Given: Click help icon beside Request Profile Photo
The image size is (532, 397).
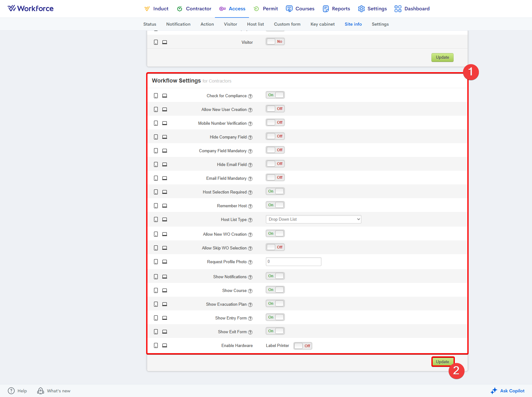Looking at the screenshot, I should tap(250, 262).
